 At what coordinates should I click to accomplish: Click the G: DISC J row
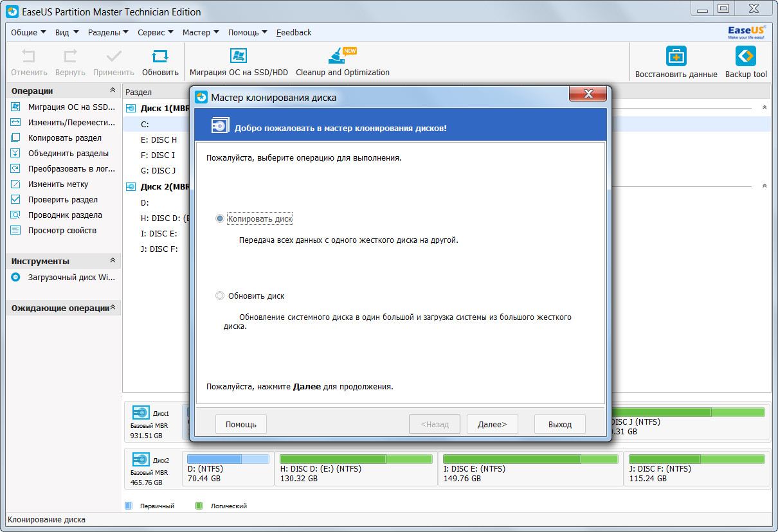pos(158,170)
